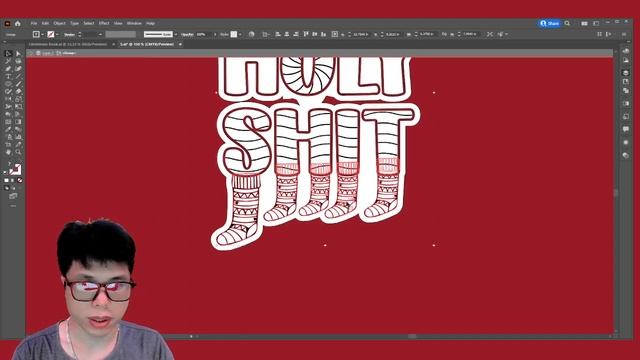Switch to Christmas document tab

(x=68, y=44)
